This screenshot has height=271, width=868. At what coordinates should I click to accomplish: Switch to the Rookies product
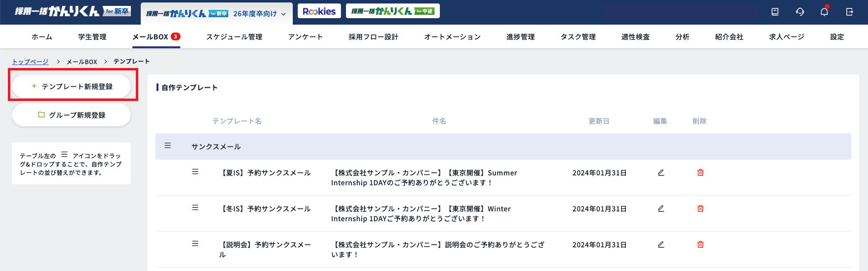pos(319,11)
